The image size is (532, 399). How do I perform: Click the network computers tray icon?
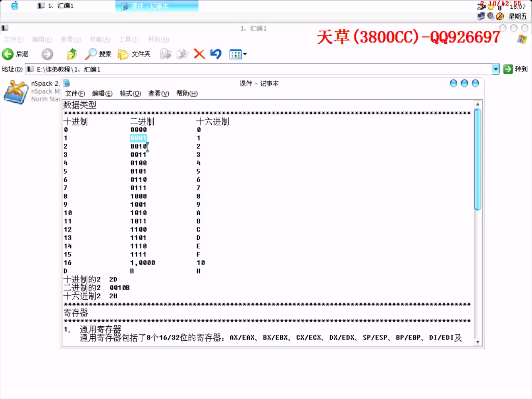tap(481, 16)
